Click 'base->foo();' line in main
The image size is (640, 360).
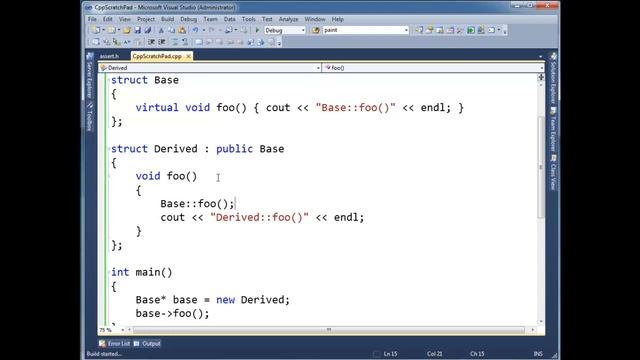172,313
